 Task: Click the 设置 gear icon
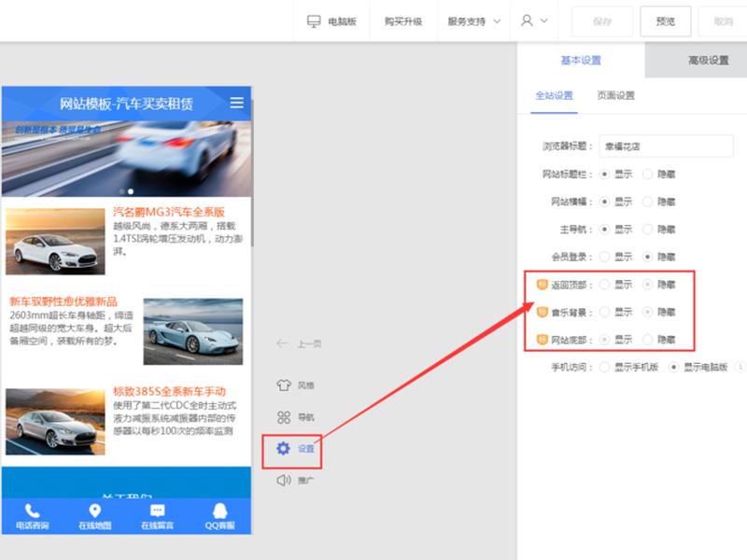[x=283, y=448]
